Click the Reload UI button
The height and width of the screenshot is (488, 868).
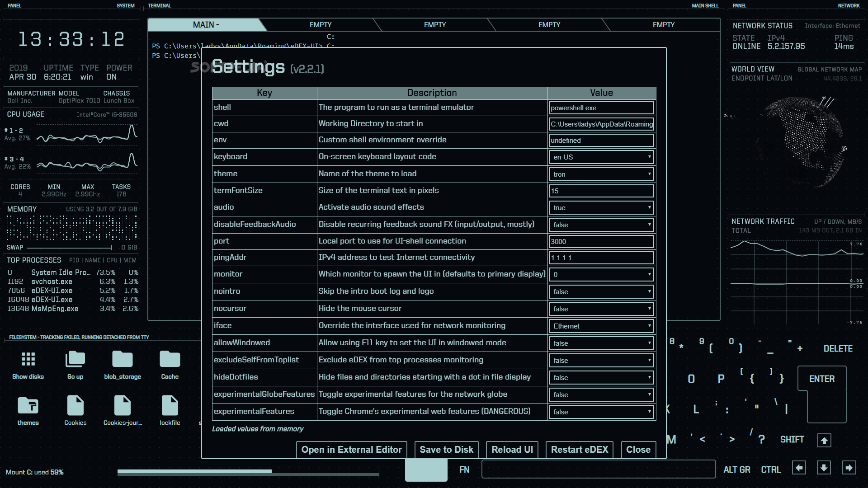(x=512, y=450)
